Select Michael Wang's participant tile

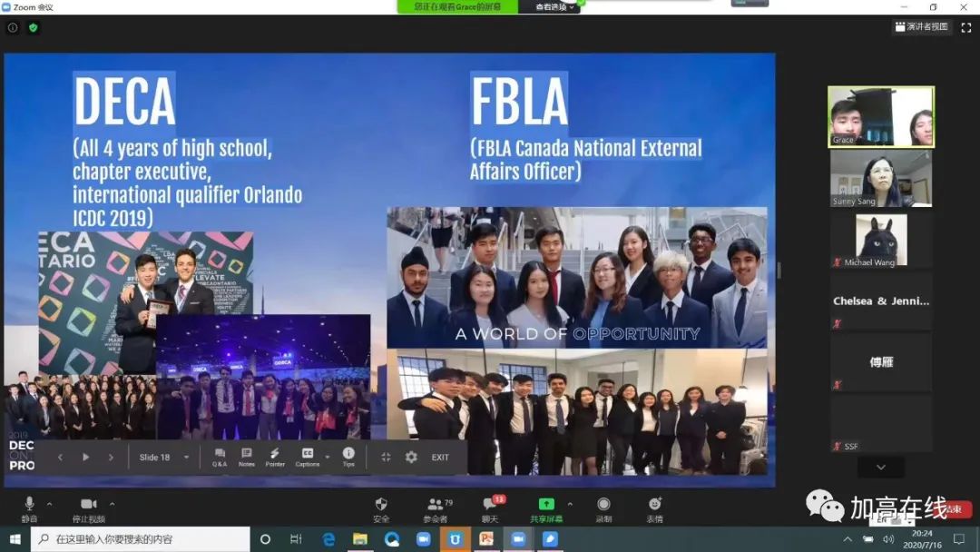(x=880, y=240)
